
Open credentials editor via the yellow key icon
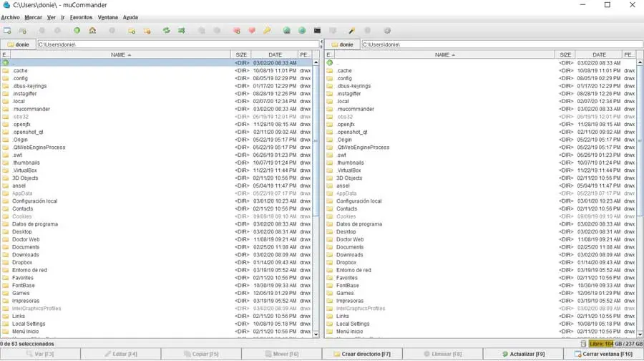[267, 30]
